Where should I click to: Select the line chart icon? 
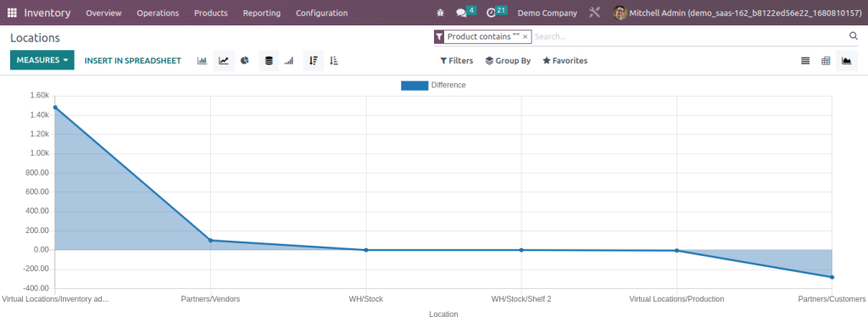[224, 60]
